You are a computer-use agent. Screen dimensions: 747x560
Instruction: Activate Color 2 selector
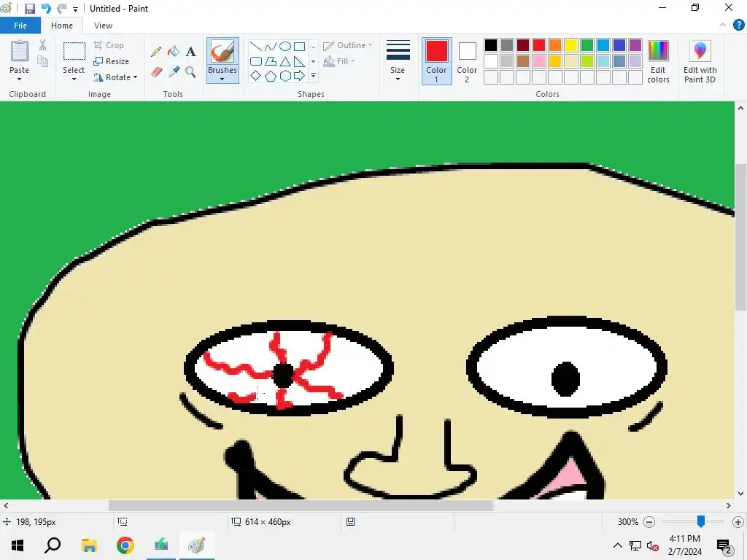tap(467, 61)
